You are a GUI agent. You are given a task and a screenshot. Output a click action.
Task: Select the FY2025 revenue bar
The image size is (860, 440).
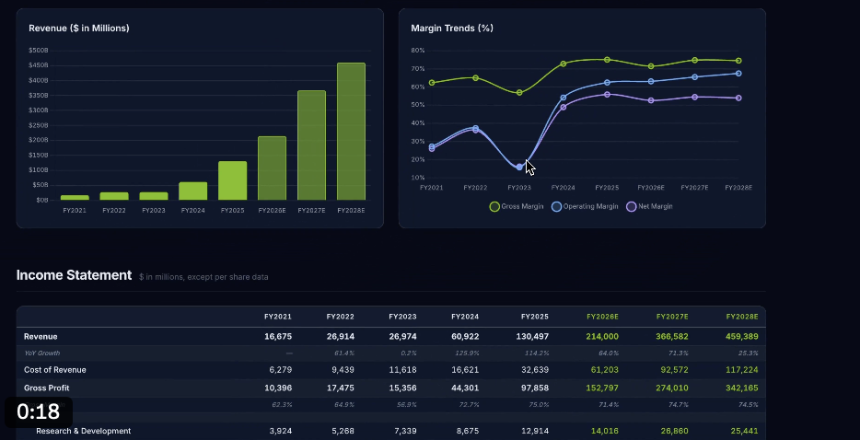pyautogui.click(x=232, y=180)
